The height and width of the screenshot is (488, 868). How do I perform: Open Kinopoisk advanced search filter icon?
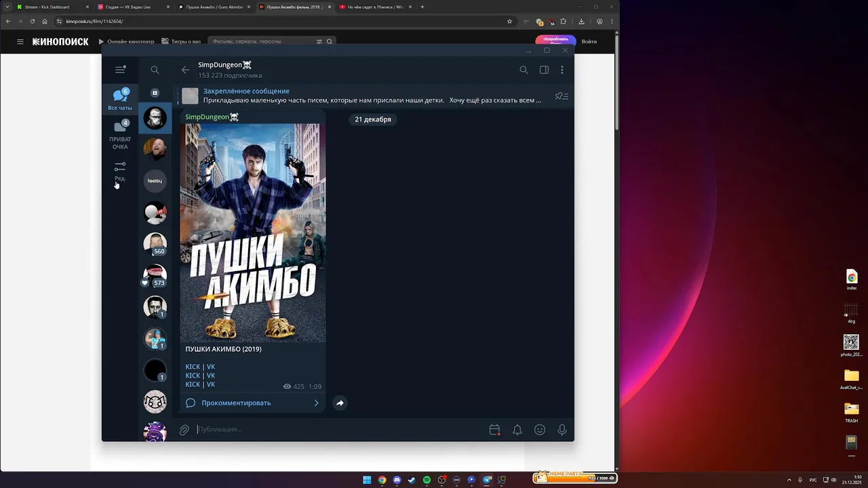point(319,41)
